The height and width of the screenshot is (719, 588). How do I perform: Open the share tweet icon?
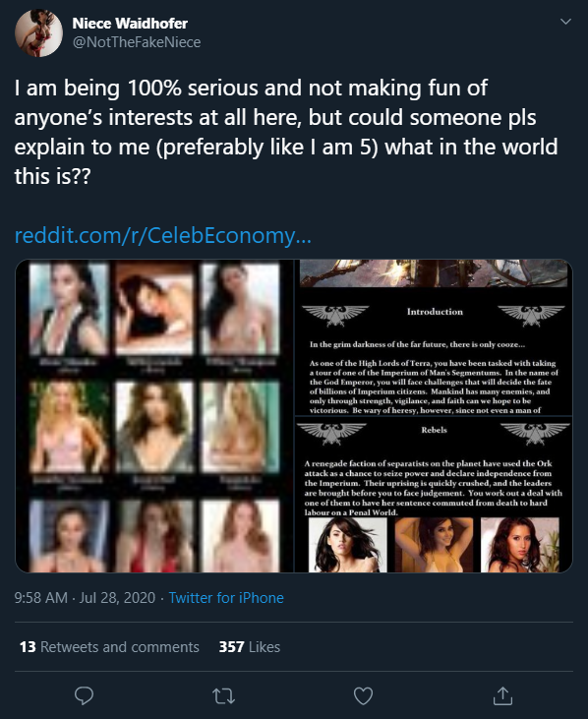tap(502, 695)
